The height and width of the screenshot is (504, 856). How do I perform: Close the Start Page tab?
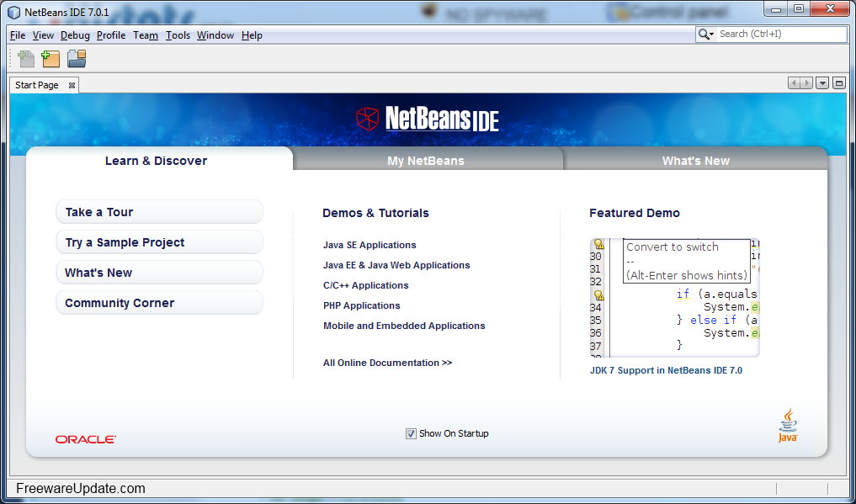(x=72, y=85)
